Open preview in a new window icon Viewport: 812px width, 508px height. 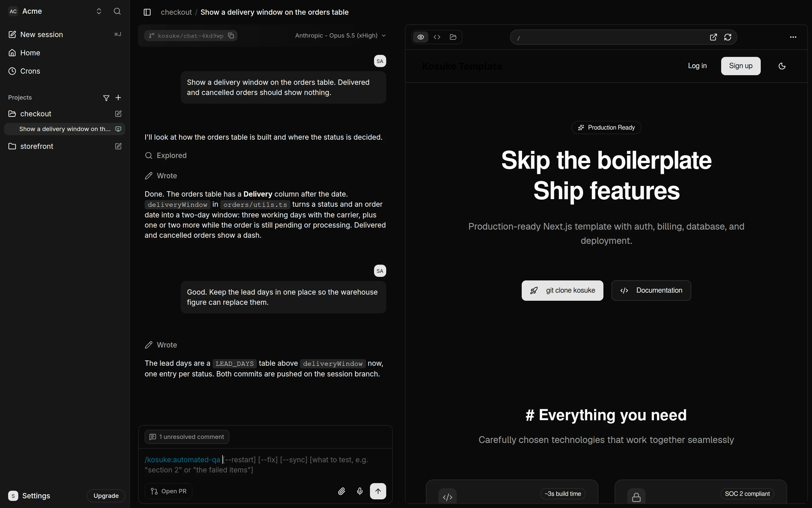pos(713,37)
